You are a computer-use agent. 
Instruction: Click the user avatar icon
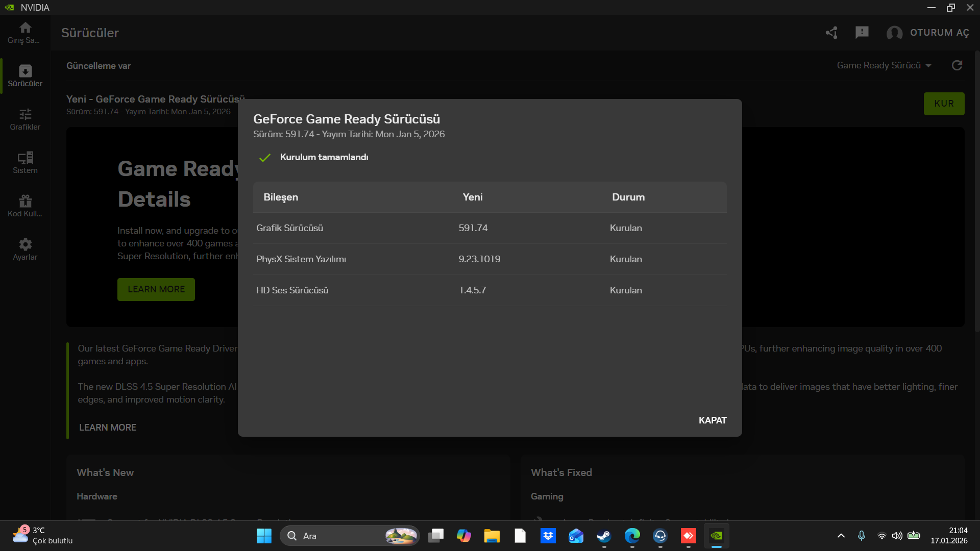[894, 33]
